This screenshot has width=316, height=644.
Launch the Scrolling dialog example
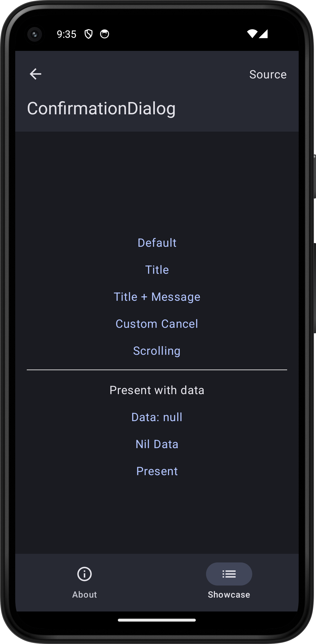157,351
